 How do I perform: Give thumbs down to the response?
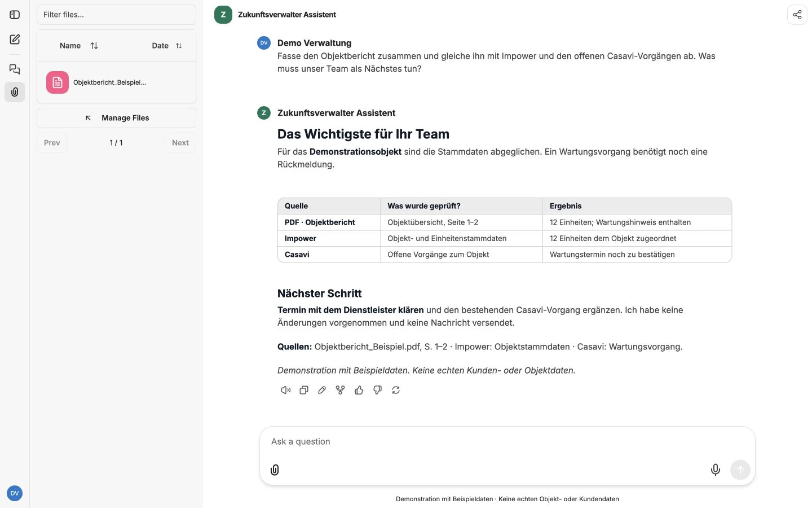pos(377,390)
